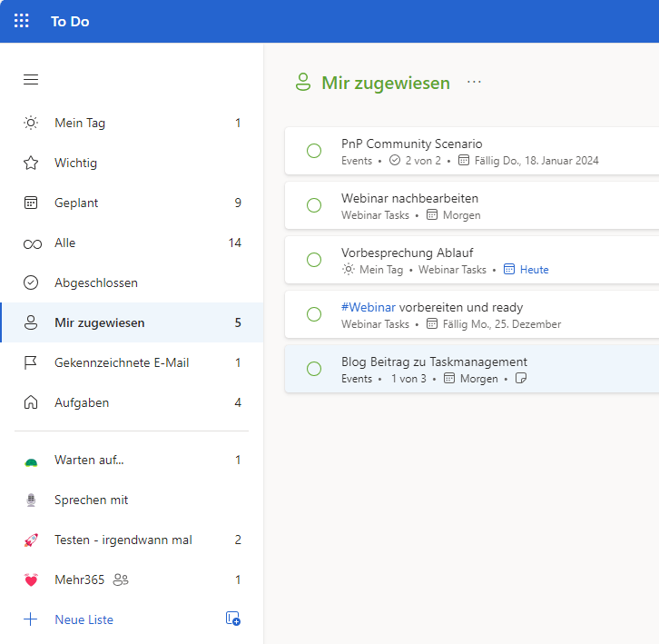Click the Heute due date label
Screen dimensions: 659x644
534,270
